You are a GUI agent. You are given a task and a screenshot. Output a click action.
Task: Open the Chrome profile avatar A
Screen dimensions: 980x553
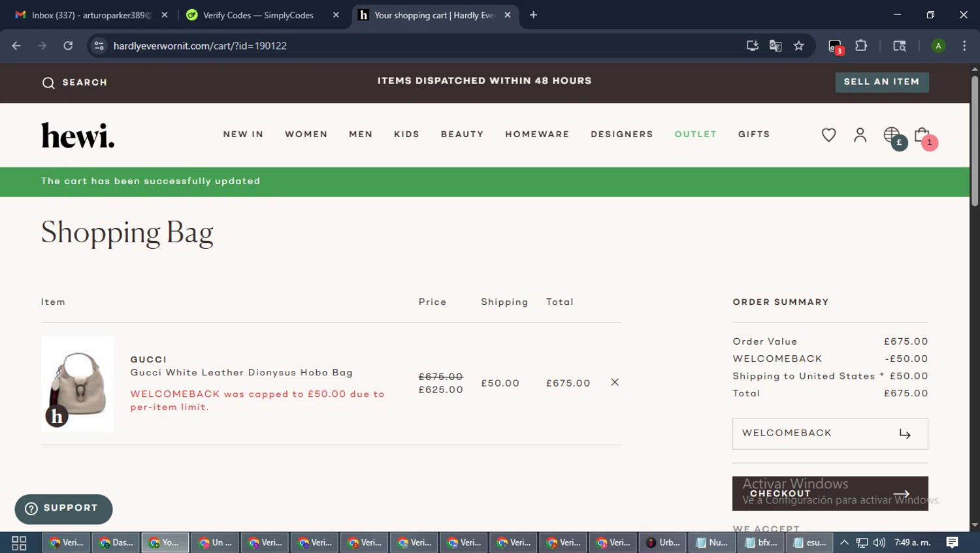tap(938, 46)
